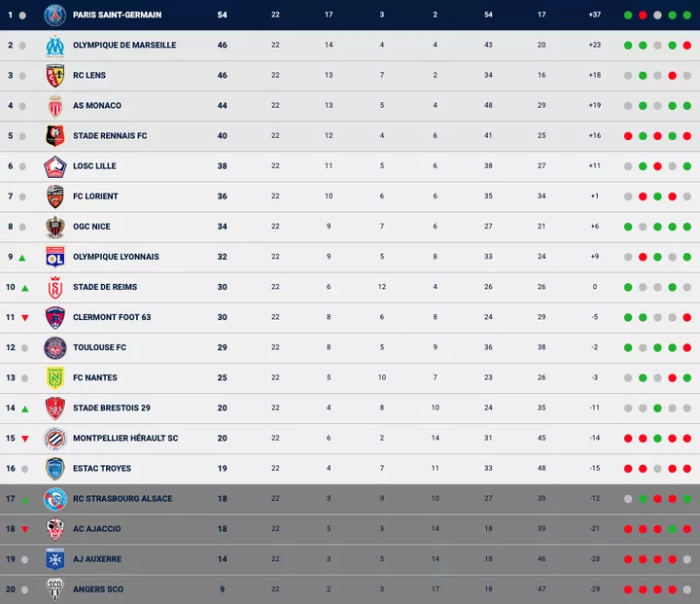
Task: Select the OGC Nice club crest
Action: tap(54, 227)
